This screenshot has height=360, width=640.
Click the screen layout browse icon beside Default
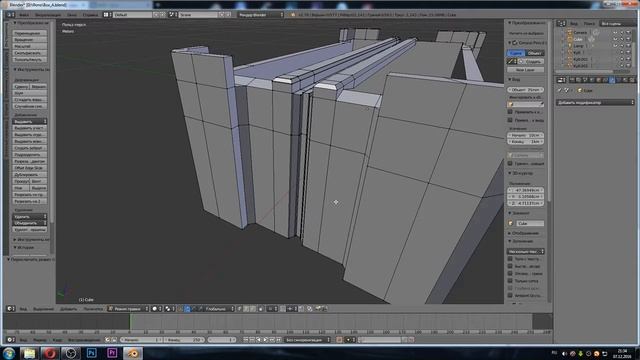[x=107, y=14]
